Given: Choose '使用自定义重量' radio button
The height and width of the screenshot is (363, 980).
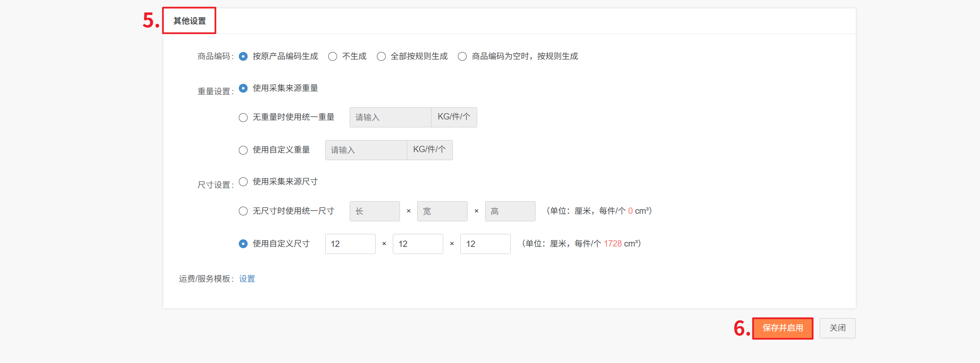Looking at the screenshot, I should coord(243,150).
